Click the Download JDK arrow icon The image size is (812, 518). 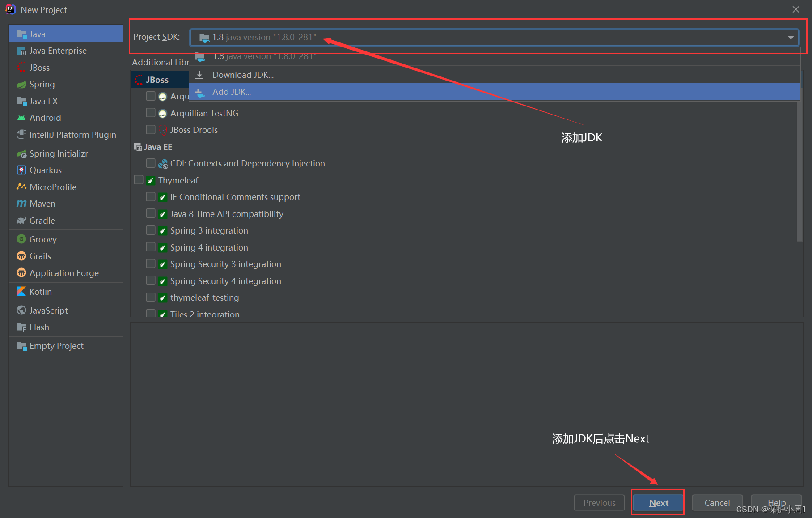(199, 75)
